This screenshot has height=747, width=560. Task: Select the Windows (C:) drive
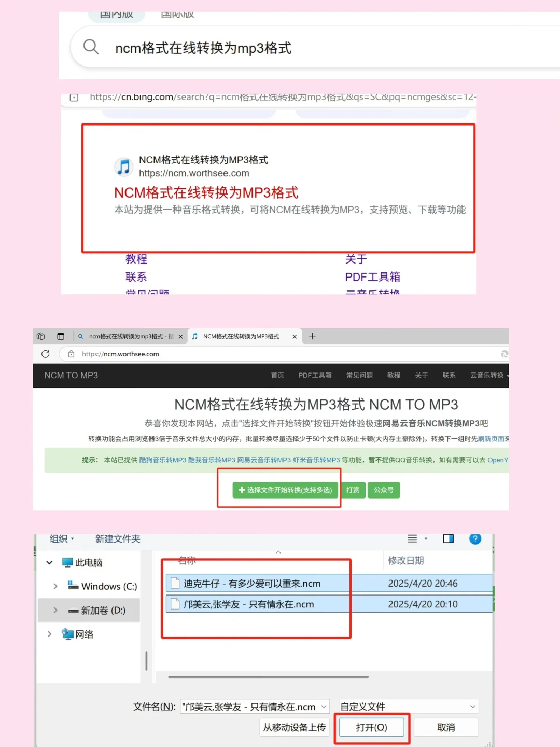click(x=103, y=586)
